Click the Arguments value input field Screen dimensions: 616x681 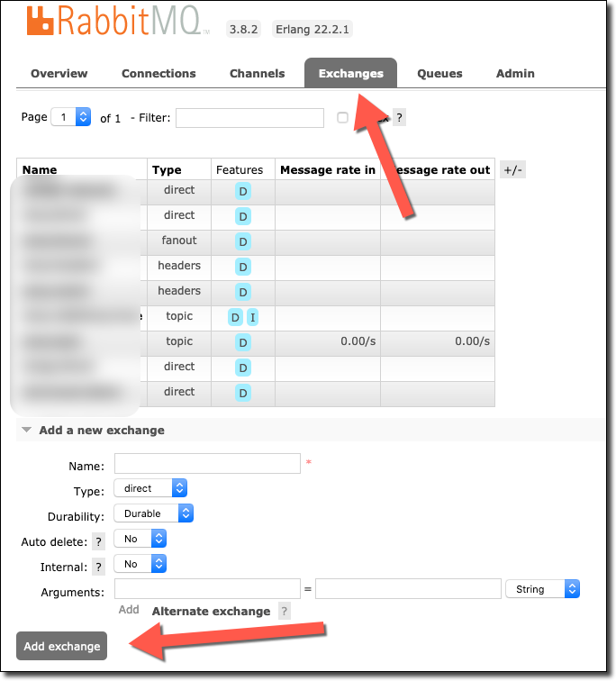click(x=408, y=589)
